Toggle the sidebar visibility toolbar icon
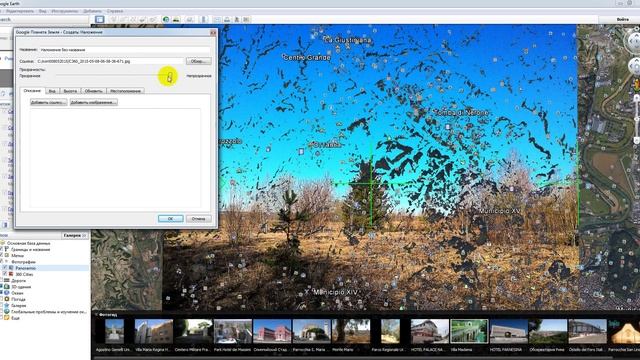Viewport: 640px width, 360px height. 99,19
